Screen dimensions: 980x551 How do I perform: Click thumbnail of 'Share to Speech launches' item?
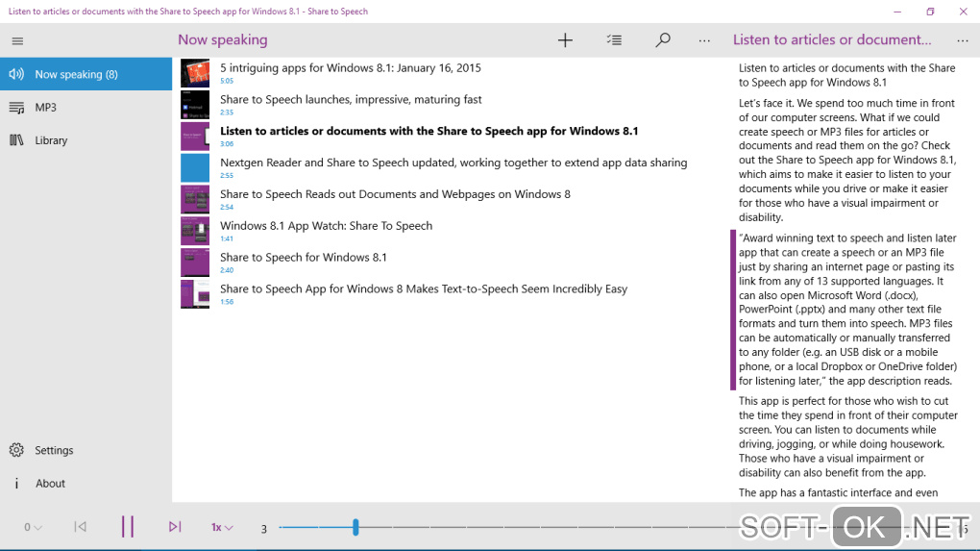(195, 105)
